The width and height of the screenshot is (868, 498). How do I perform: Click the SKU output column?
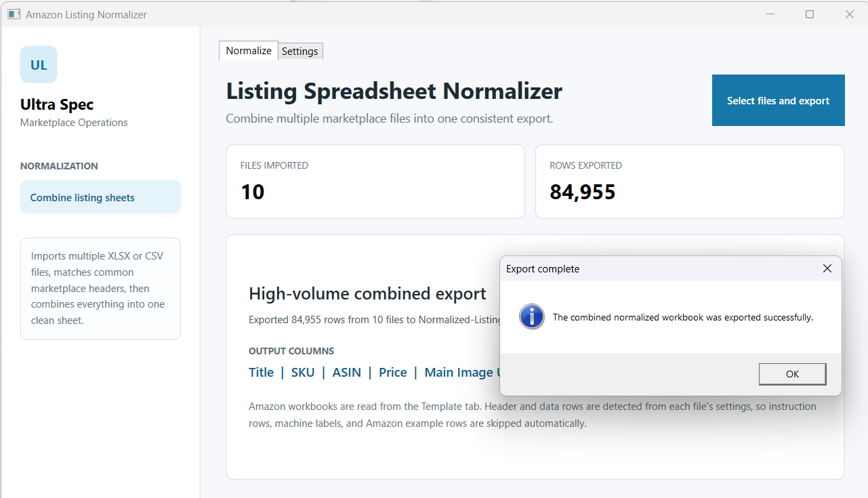(303, 373)
